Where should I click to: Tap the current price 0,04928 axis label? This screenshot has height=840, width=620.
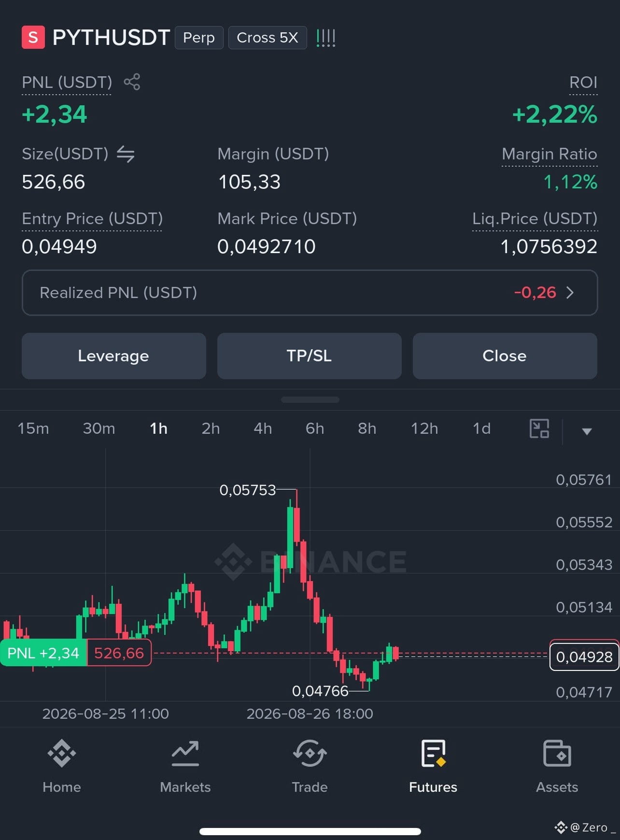[x=584, y=657]
